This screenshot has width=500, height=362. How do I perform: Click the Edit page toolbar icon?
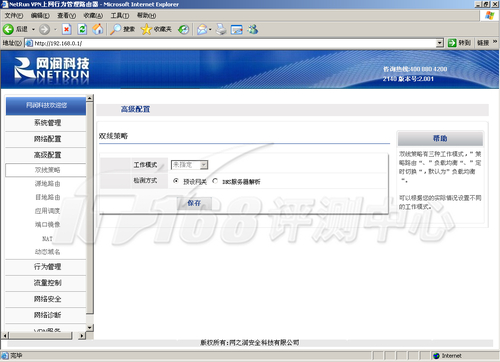(x=237, y=29)
